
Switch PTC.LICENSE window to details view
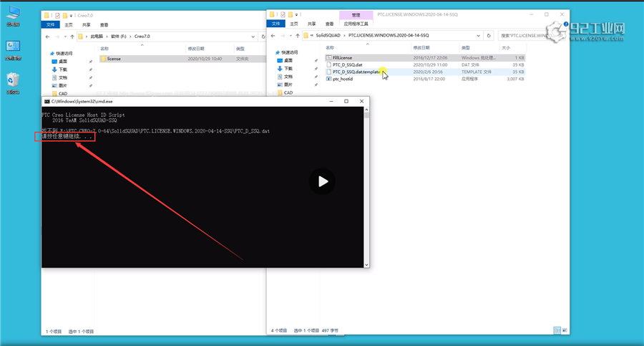pos(557,330)
